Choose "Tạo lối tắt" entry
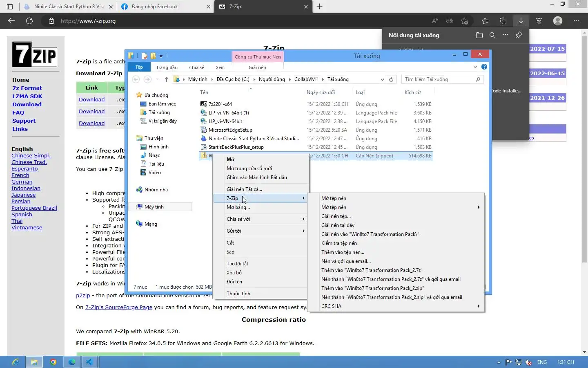This screenshot has width=588, height=368. tap(237, 264)
